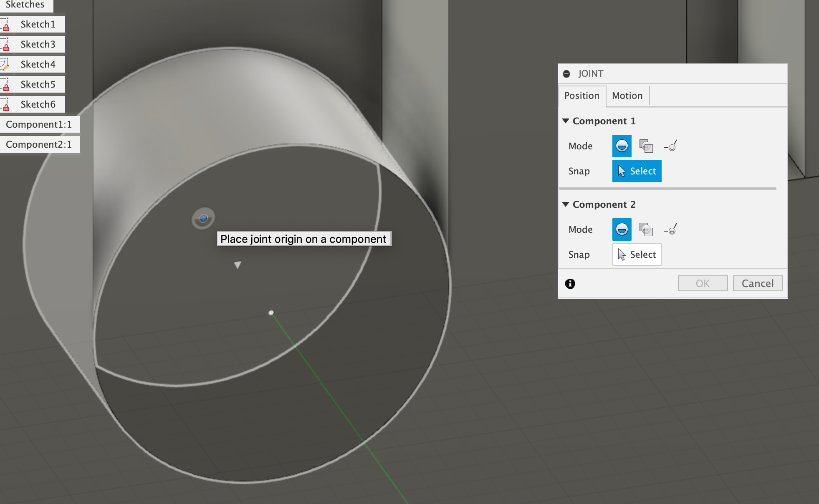Select Simple mode for Component 1
This screenshot has height=504, width=819.
tap(622, 146)
